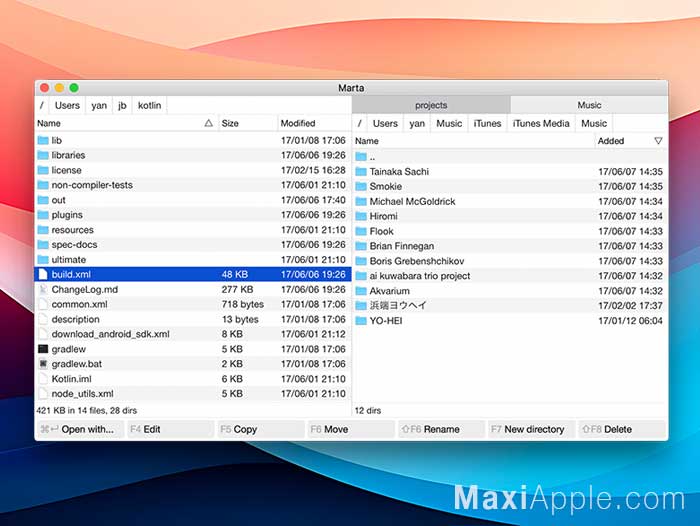Image resolution: width=700 pixels, height=526 pixels.
Task: Click the F7 New directory button
Action: (532, 429)
